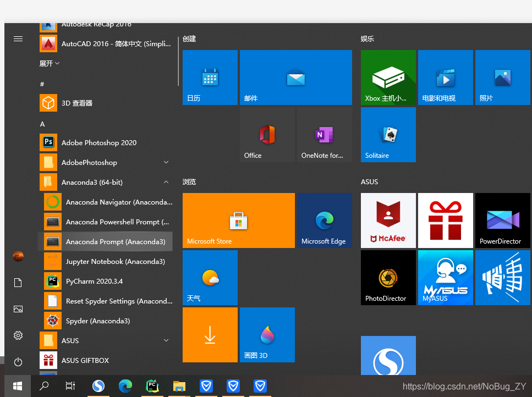This screenshot has width=532, height=397.
Task: Open the Start menu hamburger button
Action: click(x=18, y=38)
